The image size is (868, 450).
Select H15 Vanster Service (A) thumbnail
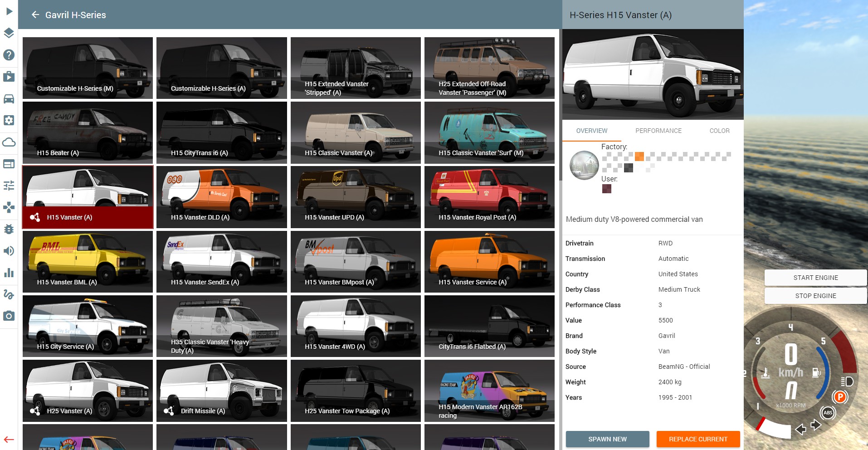point(489,262)
